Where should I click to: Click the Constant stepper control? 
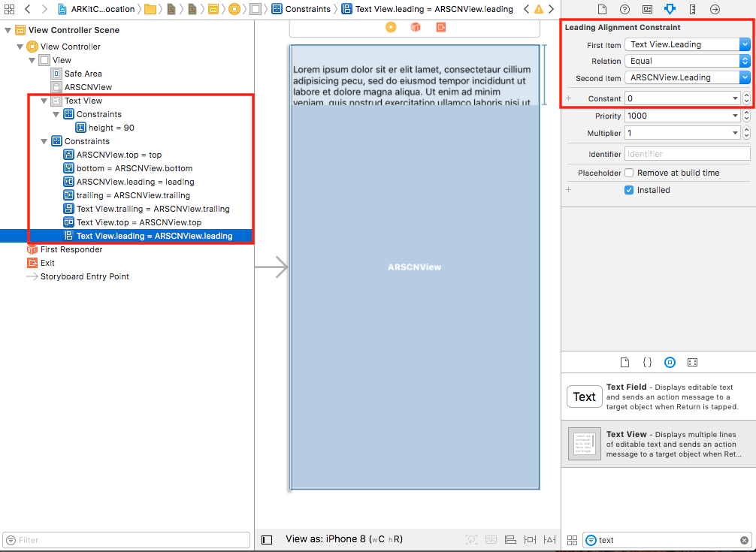(746, 98)
